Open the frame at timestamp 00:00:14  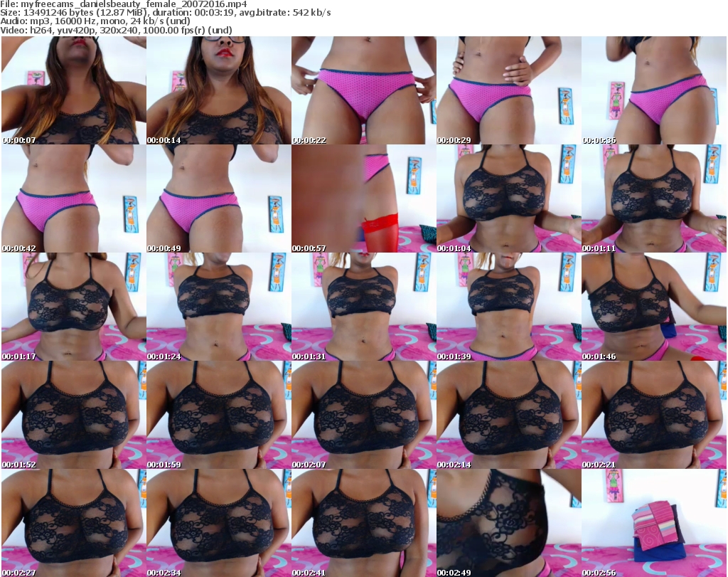click(x=219, y=90)
